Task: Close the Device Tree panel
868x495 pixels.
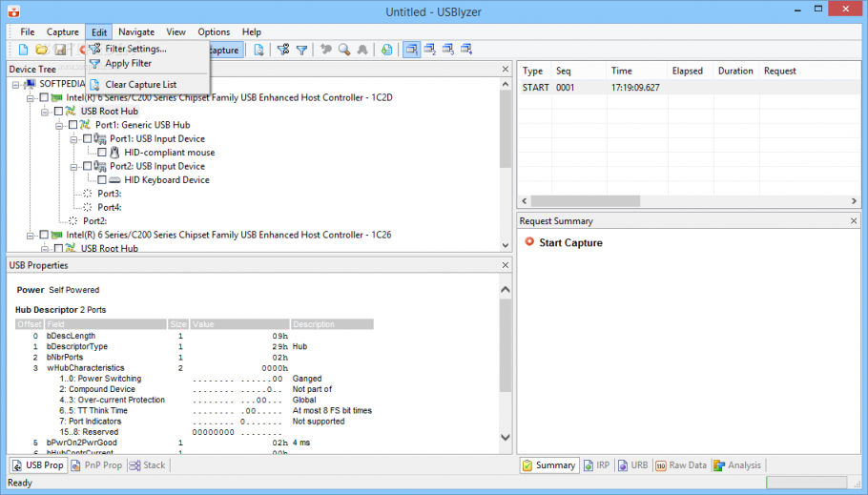Action: (506, 70)
